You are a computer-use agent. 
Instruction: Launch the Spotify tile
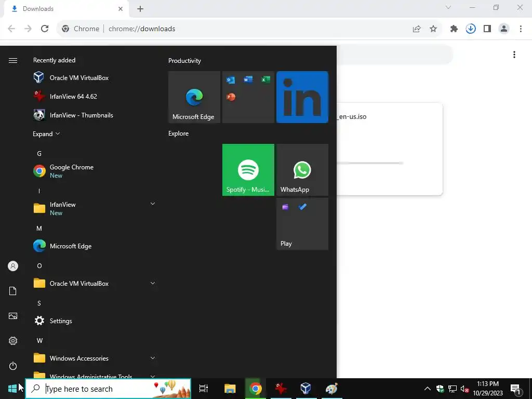point(248,170)
